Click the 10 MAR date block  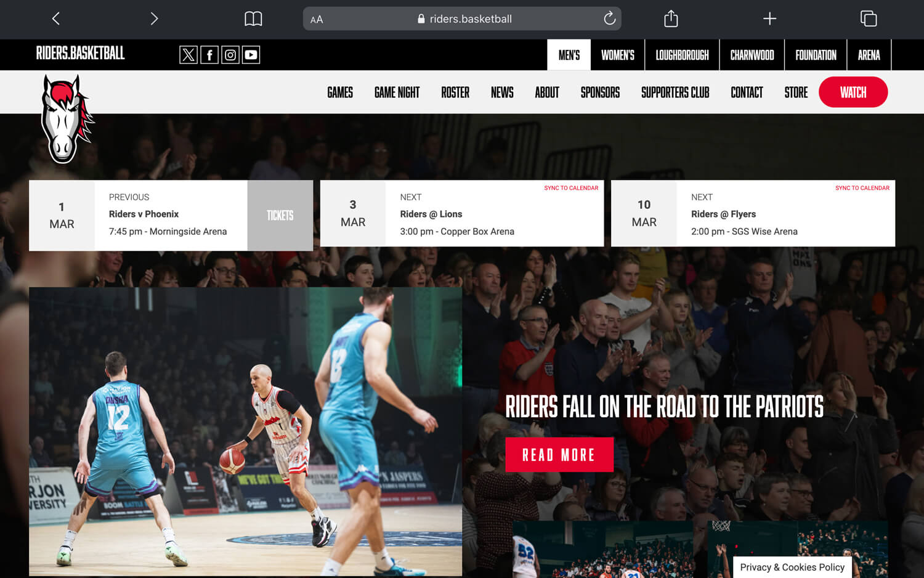tap(644, 213)
